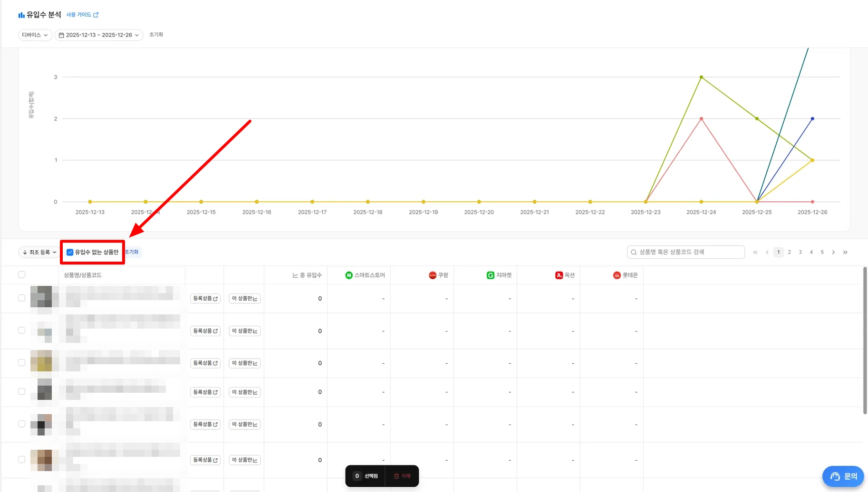868x492 pixels.
Task: Go to page 5 of the product list
Action: click(x=822, y=252)
